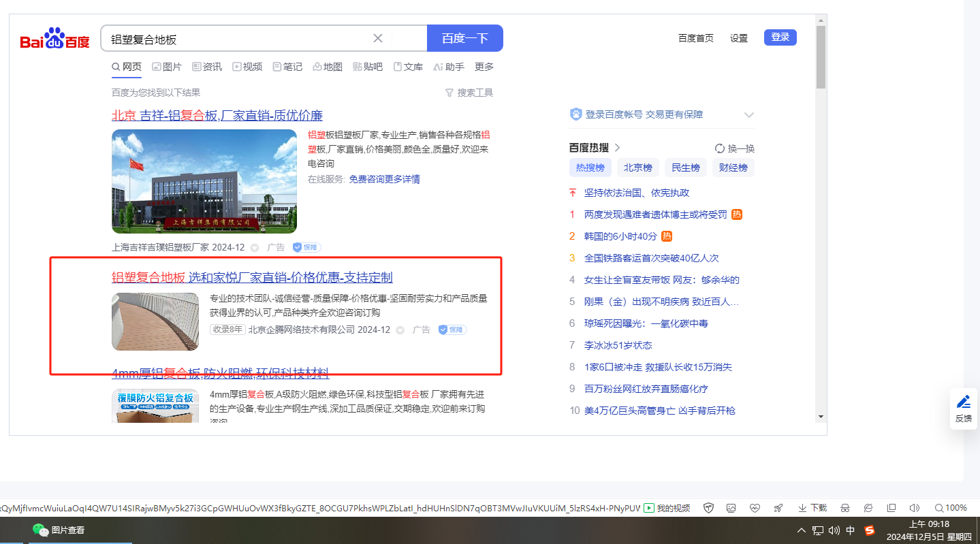Switch to the 图片 search tab

(167, 67)
